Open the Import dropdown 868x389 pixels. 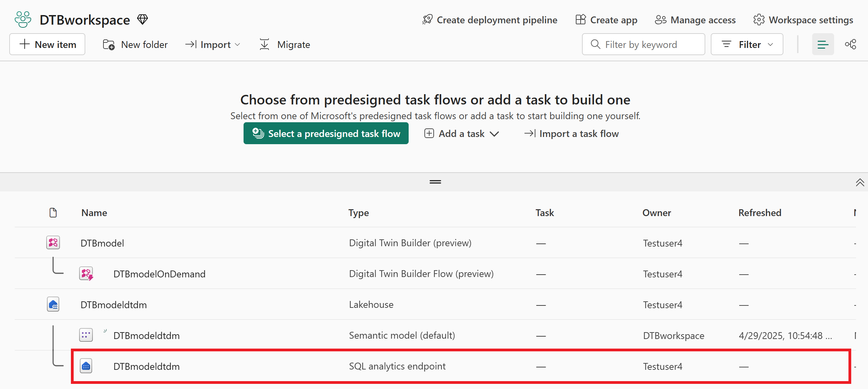[x=213, y=45]
